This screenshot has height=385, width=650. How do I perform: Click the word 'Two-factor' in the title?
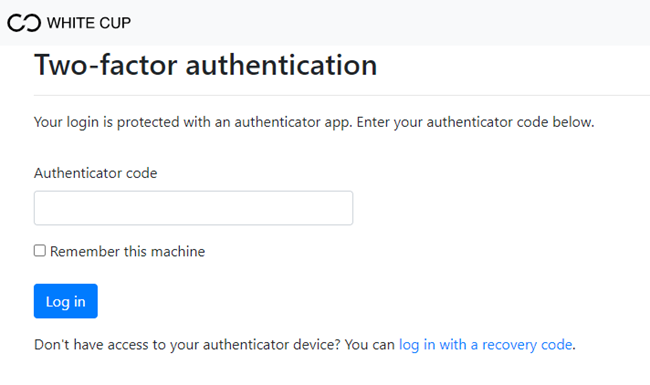click(106, 65)
